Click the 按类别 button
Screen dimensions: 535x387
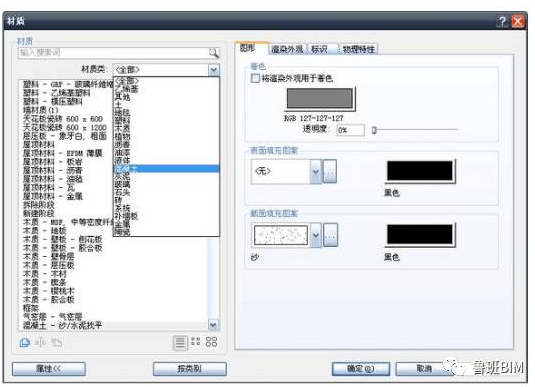click(190, 369)
